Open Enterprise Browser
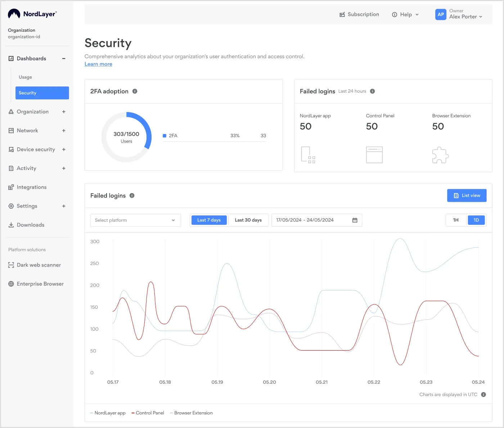Image resolution: width=504 pixels, height=428 pixels. pyautogui.click(x=40, y=284)
